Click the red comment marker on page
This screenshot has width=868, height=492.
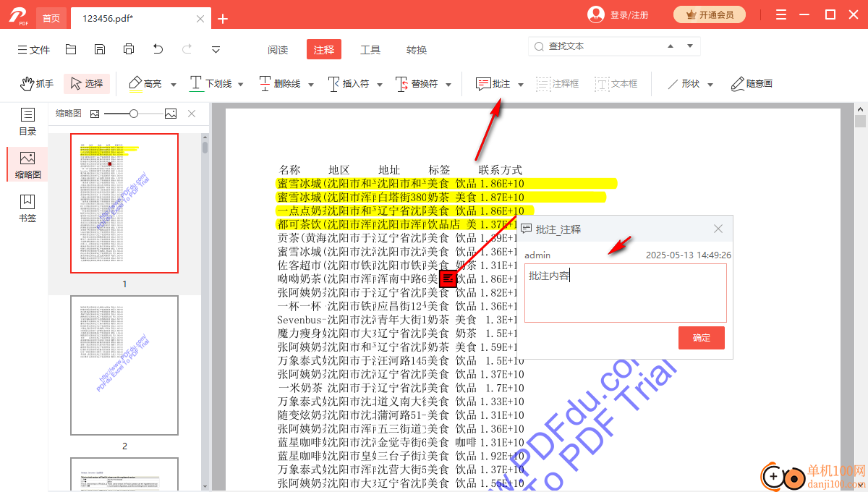(448, 279)
